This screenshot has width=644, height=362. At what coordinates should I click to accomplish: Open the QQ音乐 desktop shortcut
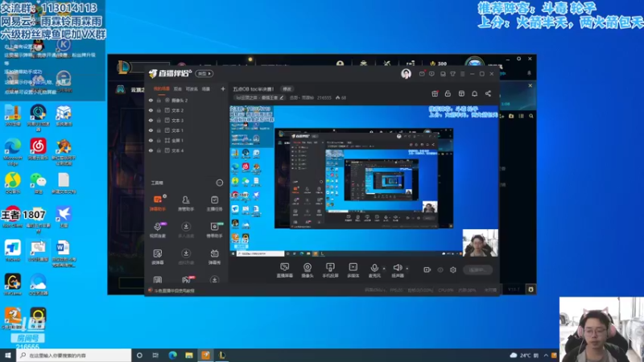[13, 183]
